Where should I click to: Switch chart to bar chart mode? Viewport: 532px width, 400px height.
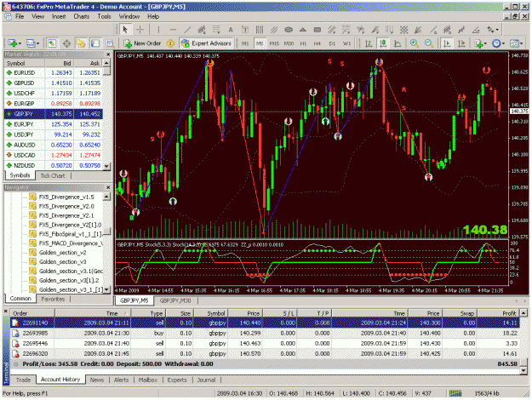368,43
